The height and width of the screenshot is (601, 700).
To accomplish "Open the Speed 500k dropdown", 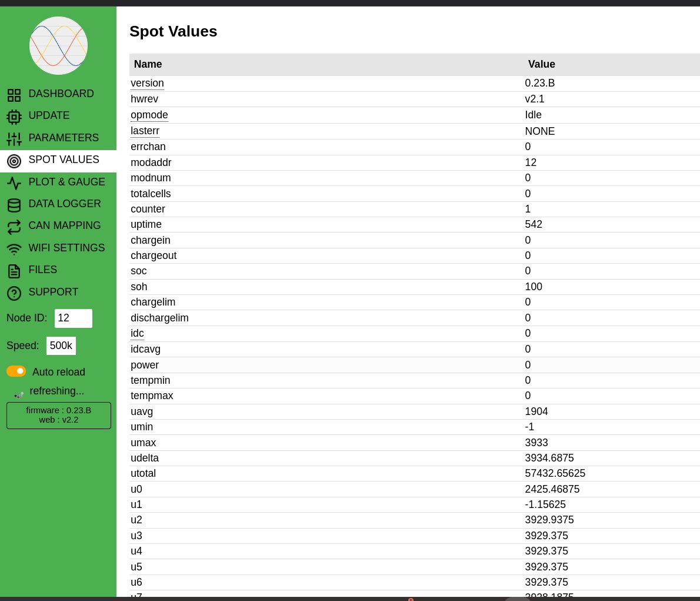I will [61, 346].
